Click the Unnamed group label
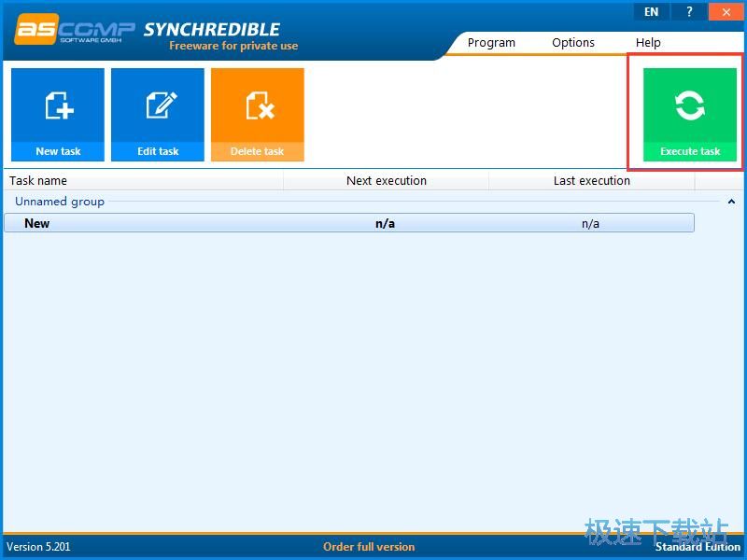747x560 pixels. pyautogui.click(x=60, y=202)
